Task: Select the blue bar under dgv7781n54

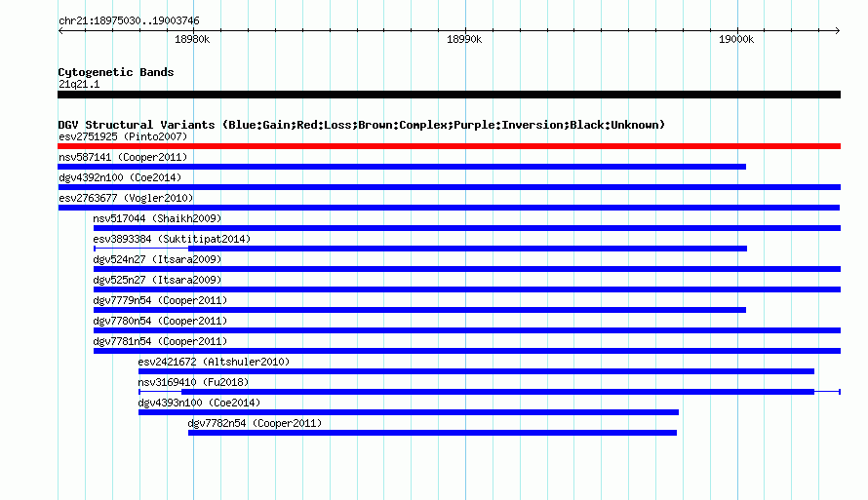Action: [467, 351]
